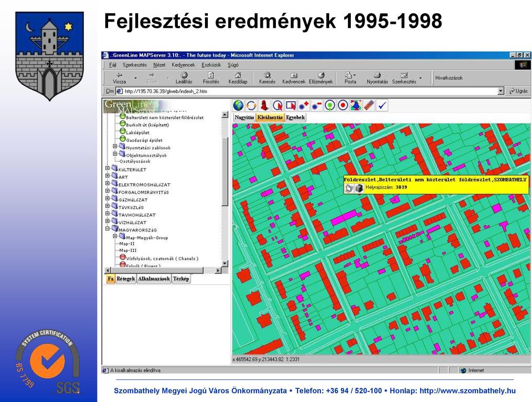The image size is (532, 402).
Task: Click the globe full-extent map tool
Action: coord(238,105)
